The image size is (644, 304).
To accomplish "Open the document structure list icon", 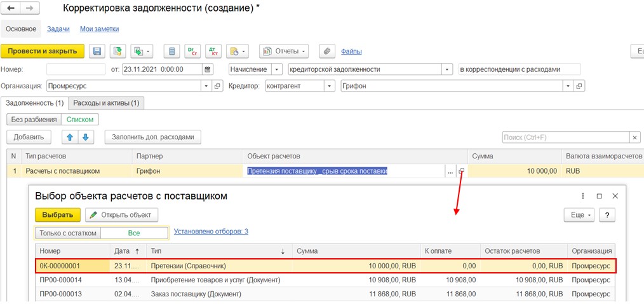I will coord(170,52).
